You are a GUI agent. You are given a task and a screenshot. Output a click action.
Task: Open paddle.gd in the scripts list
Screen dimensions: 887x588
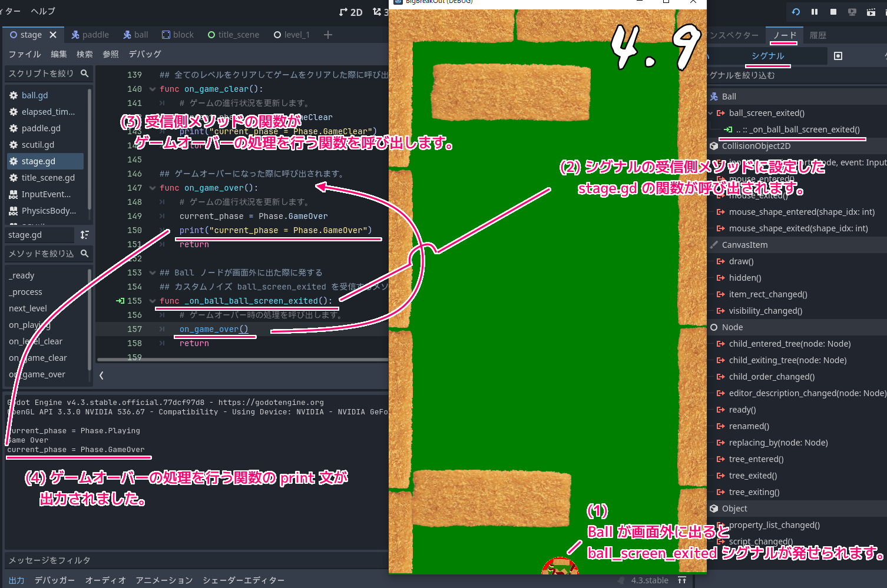[41, 128]
